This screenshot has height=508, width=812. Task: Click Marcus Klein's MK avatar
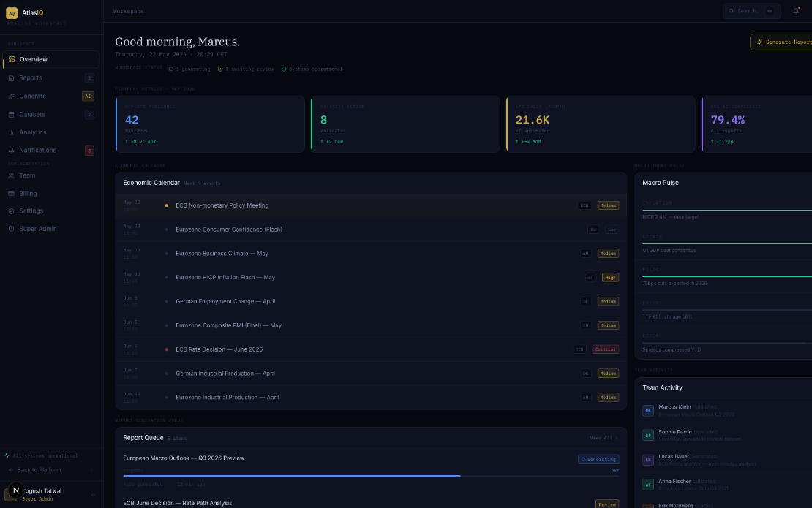click(x=648, y=411)
